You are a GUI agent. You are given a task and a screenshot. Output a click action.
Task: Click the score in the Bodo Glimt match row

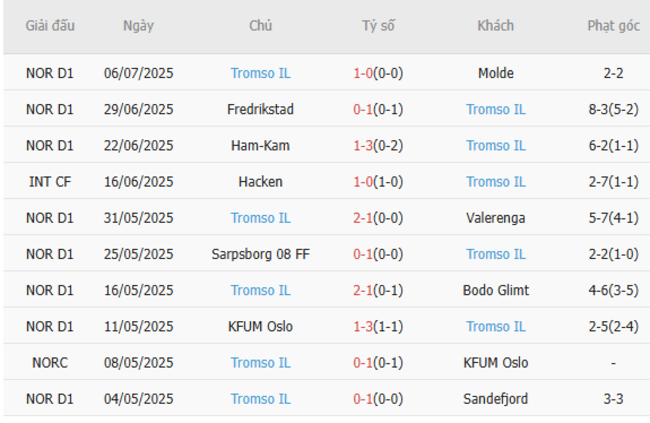click(378, 290)
